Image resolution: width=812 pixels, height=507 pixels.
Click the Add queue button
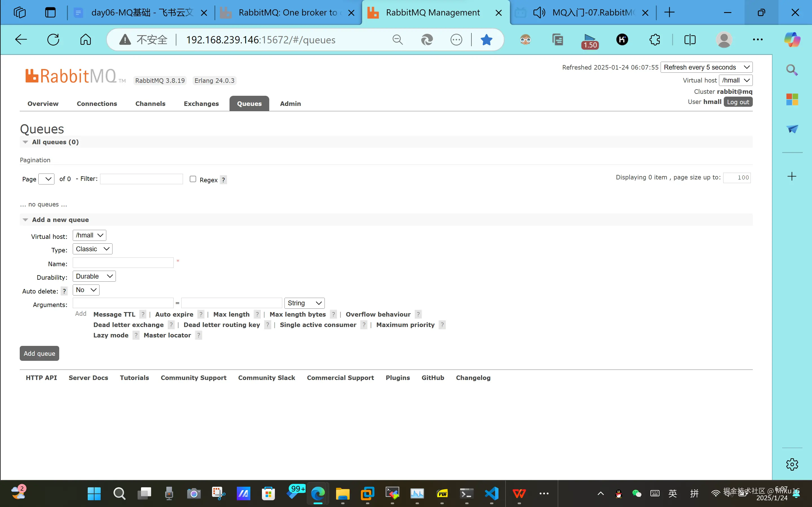click(39, 353)
